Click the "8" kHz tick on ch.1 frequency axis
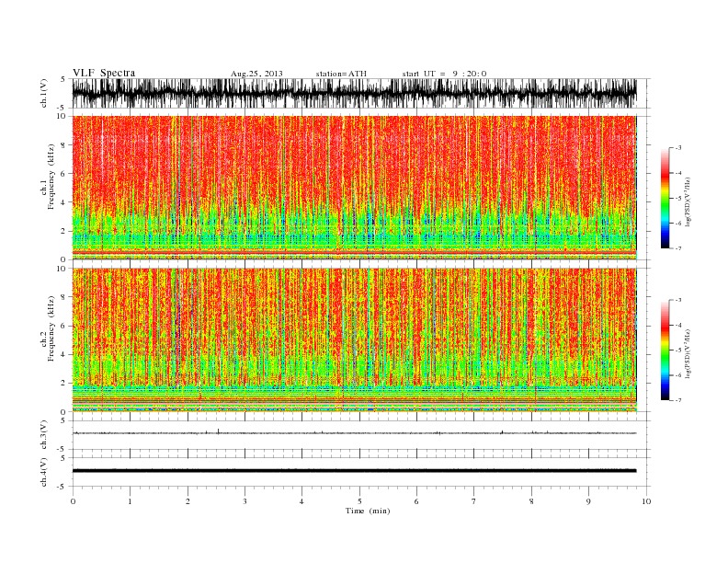Image resolution: width=728 pixels, height=563 pixels. (x=63, y=145)
